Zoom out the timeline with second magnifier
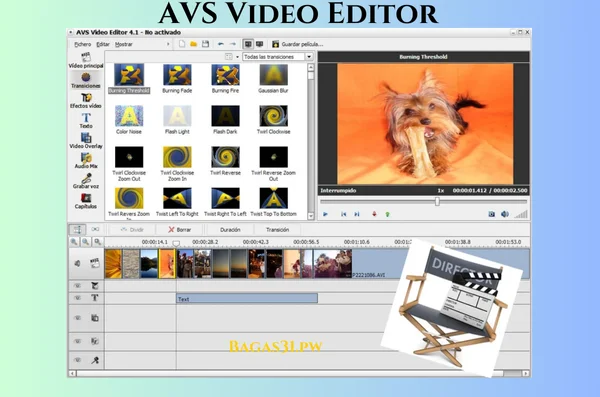The height and width of the screenshot is (397, 600). pyautogui.click(x=86, y=242)
